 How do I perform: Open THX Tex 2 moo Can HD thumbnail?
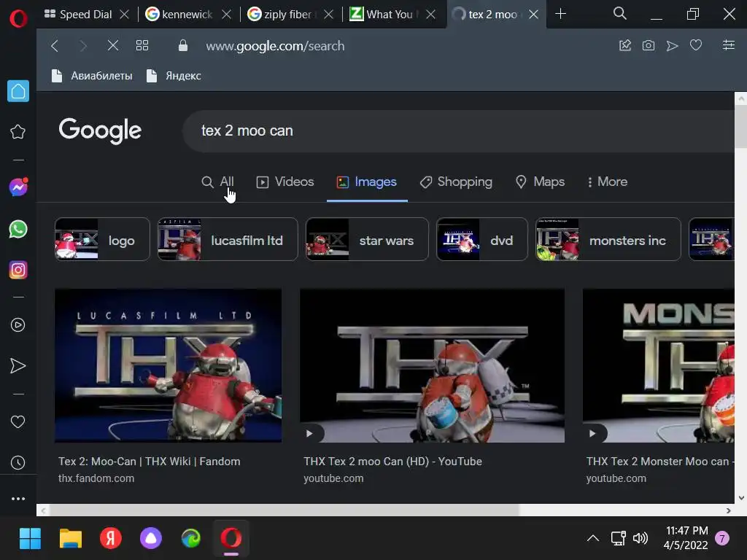click(432, 366)
